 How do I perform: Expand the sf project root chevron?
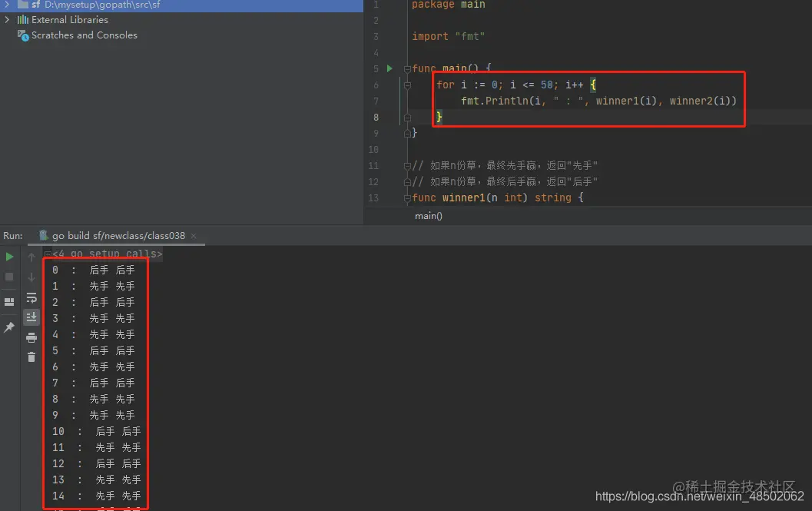7,4
